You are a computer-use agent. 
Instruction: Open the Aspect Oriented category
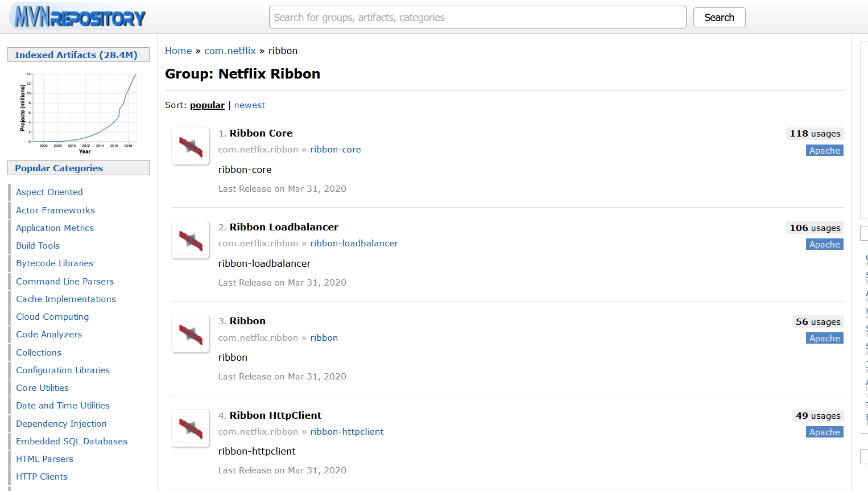49,192
